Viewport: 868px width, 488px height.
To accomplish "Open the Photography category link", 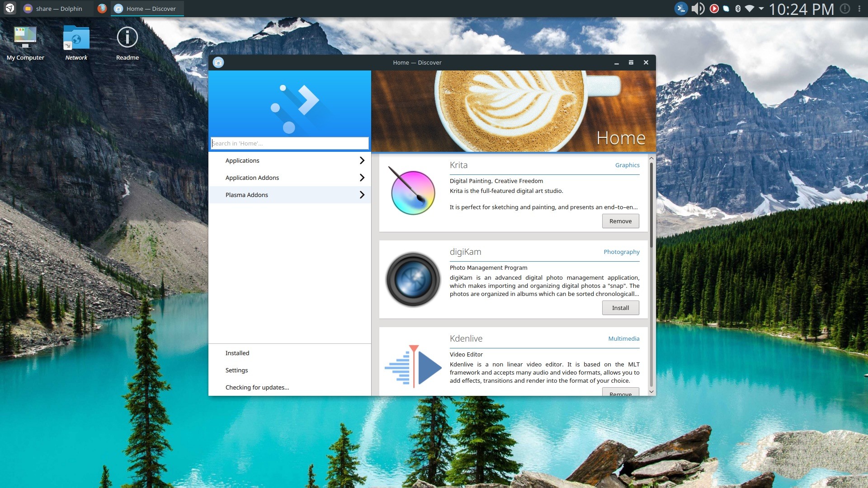I will (621, 252).
